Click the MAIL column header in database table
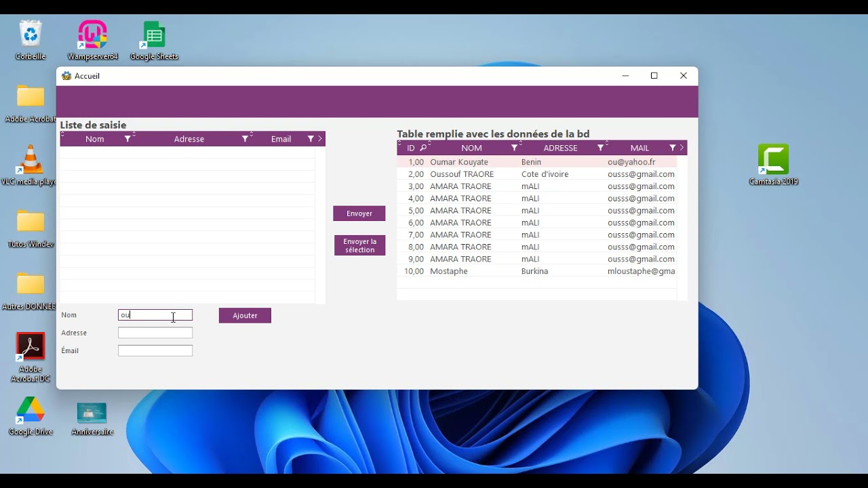The image size is (868, 488). click(x=640, y=148)
